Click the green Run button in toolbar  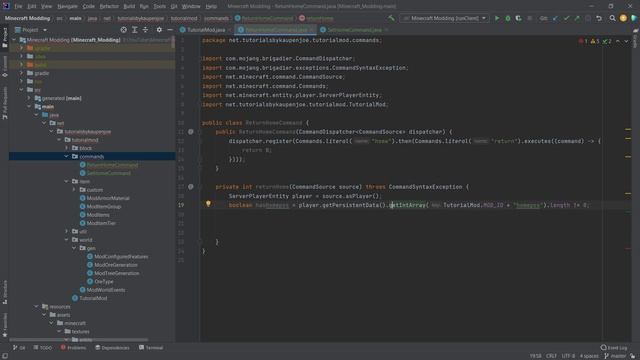[x=497, y=18]
